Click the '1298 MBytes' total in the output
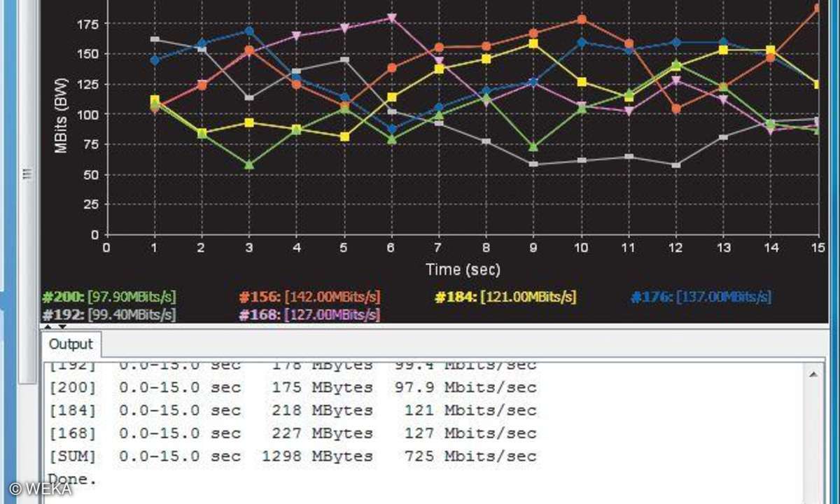This screenshot has width=840, height=504. (318, 456)
